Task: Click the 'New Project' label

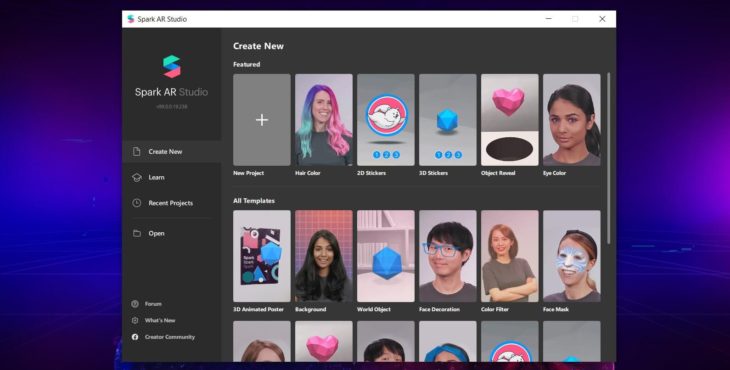Action: coord(248,173)
